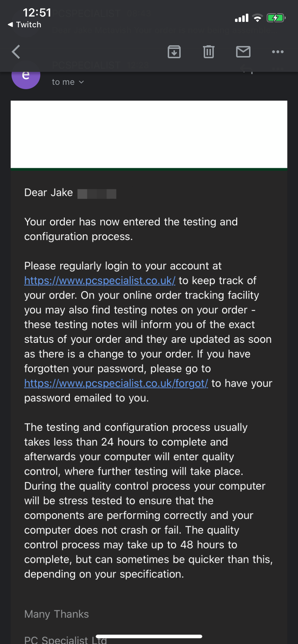This screenshot has width=298, height=644.
Task: Open the pcspecialist.co.uk homepage link
Action: (x=100, y=281)
